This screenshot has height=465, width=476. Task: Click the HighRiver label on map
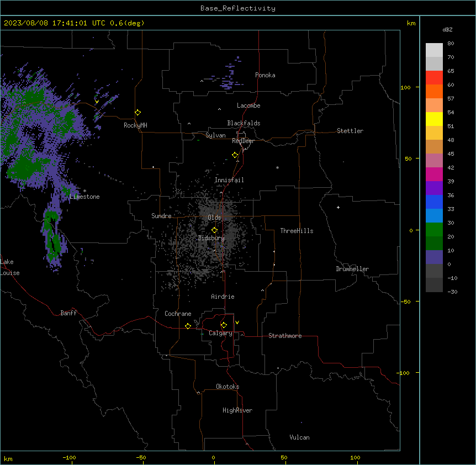click(237, 410)
